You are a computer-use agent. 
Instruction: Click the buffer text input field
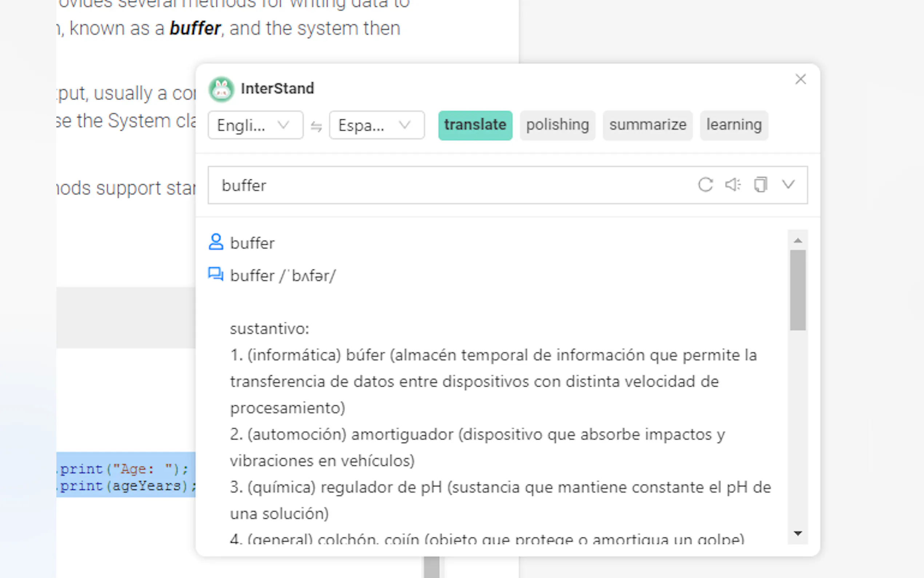pyautogui.click(x=439, y=185)
